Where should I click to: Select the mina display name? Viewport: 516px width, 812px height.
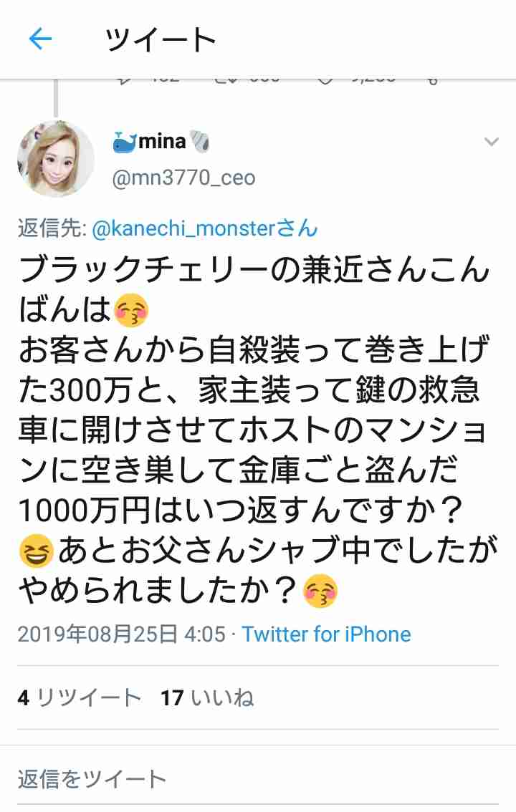162,141
